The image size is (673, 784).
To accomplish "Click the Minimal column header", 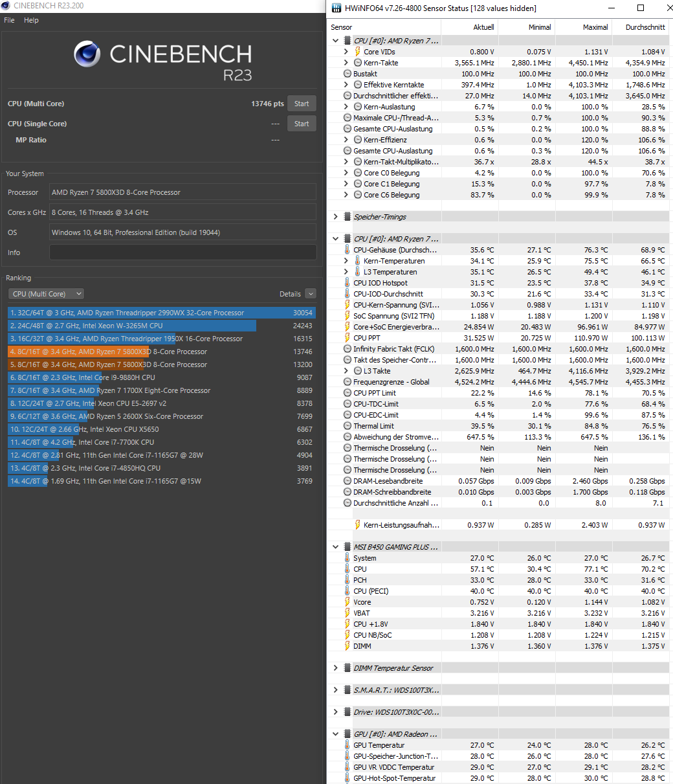I will click(526, 27).
